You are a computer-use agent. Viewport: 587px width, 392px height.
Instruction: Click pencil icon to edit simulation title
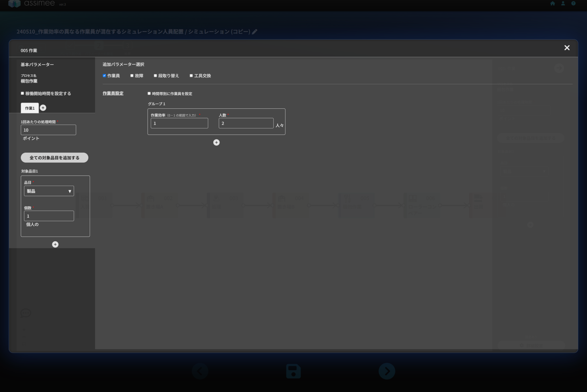pos(255,32)
